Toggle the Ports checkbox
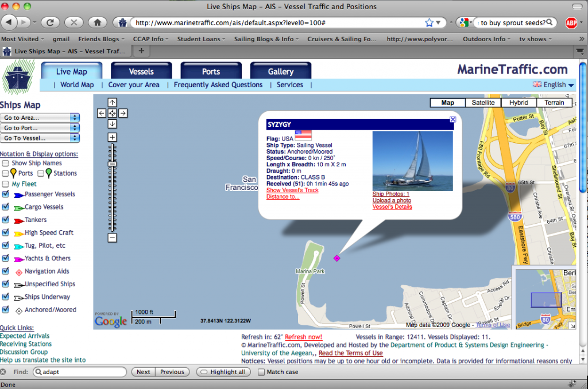 point(5,173)
